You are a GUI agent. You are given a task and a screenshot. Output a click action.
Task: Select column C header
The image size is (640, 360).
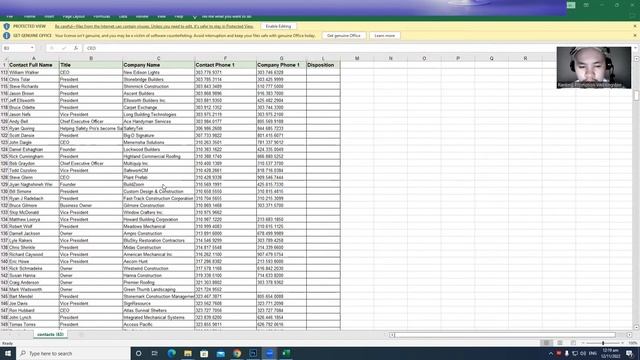[158, 58]
